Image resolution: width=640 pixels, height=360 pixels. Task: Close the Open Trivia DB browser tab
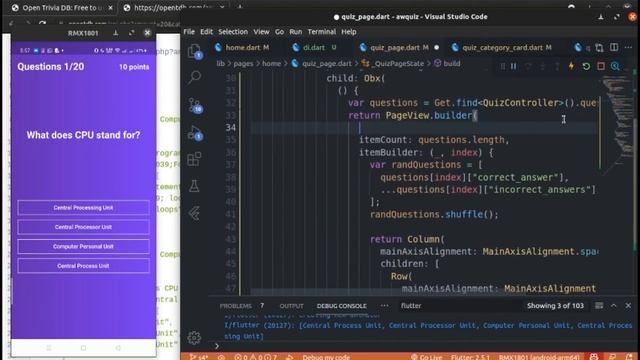(x=110, y=8)
